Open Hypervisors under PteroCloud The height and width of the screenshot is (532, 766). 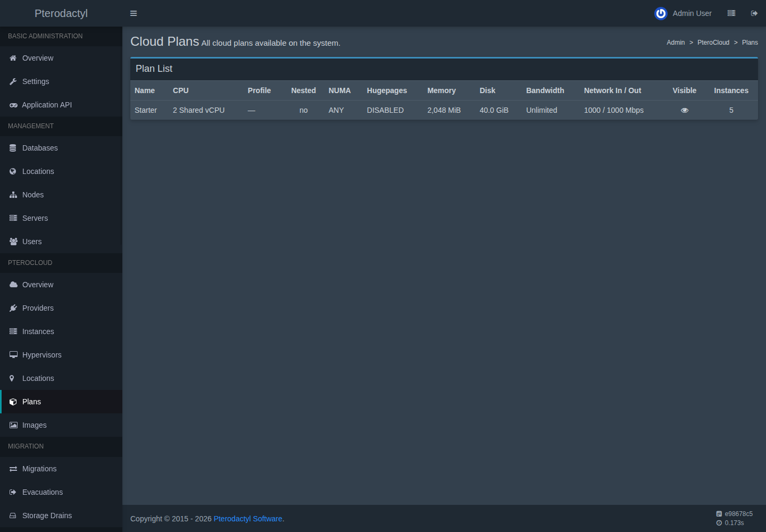pos(61,355)
